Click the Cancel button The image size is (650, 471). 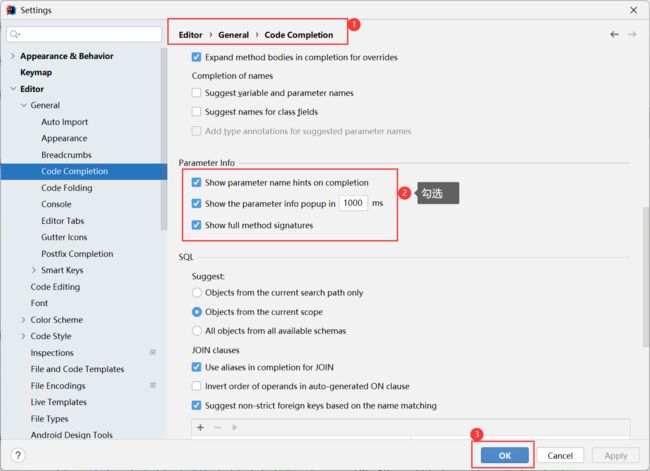click(560, 455)
